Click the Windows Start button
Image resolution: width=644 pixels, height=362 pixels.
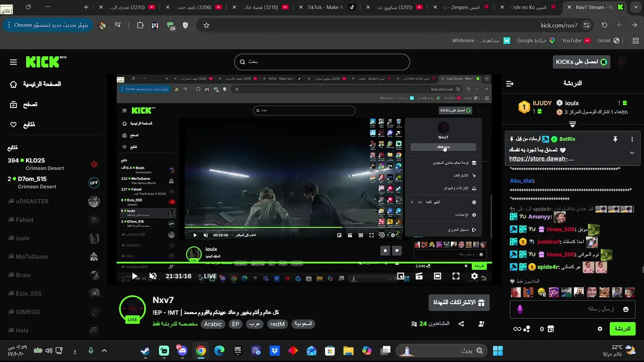click(x=498, y=351)
